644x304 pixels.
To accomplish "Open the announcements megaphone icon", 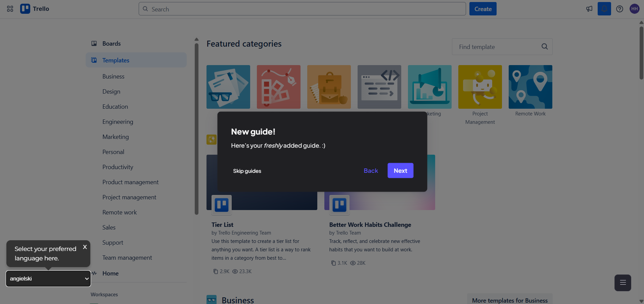I will click(589, 9).
